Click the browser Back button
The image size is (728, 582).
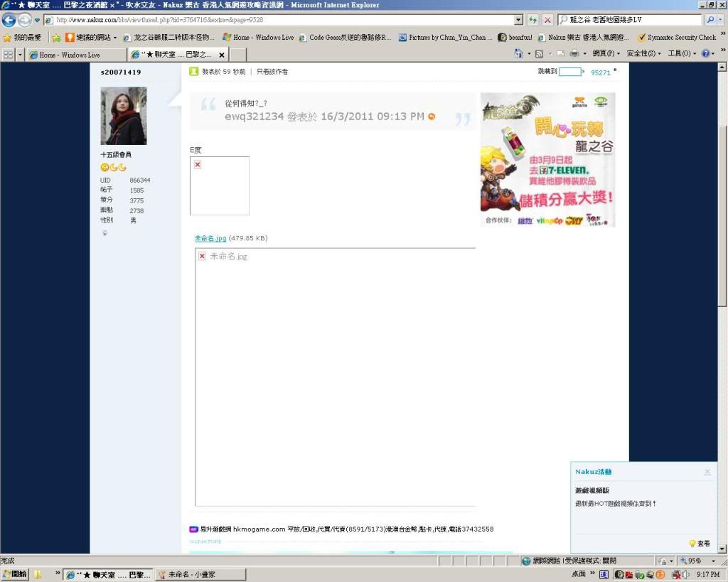9,21
